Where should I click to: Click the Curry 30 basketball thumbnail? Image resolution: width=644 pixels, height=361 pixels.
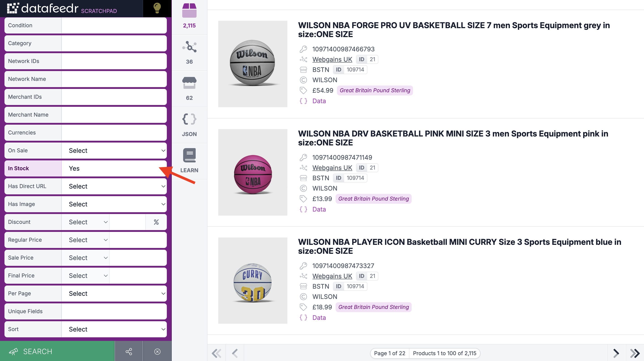(252, 281)
